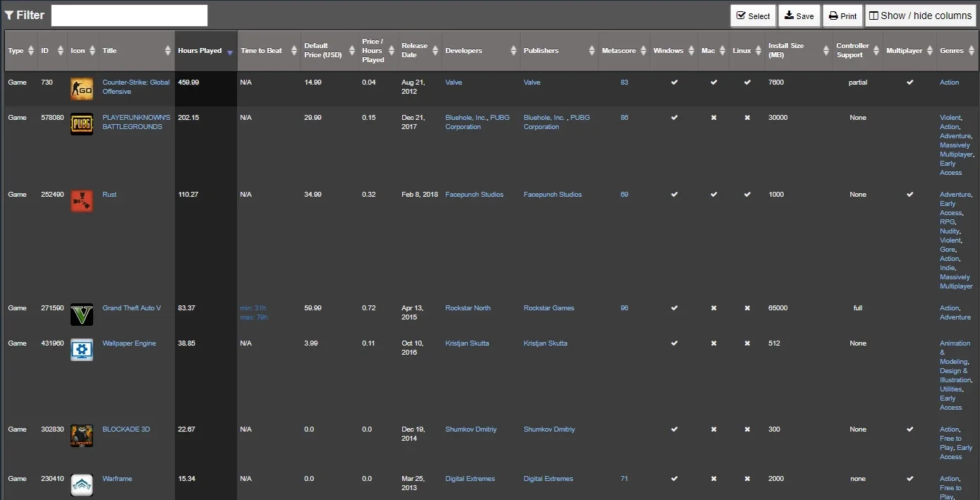The width and height of the screenshot is (980, 500).
Task: Open the Facepunch Studios developer link
Action: [x=474, y=195]
